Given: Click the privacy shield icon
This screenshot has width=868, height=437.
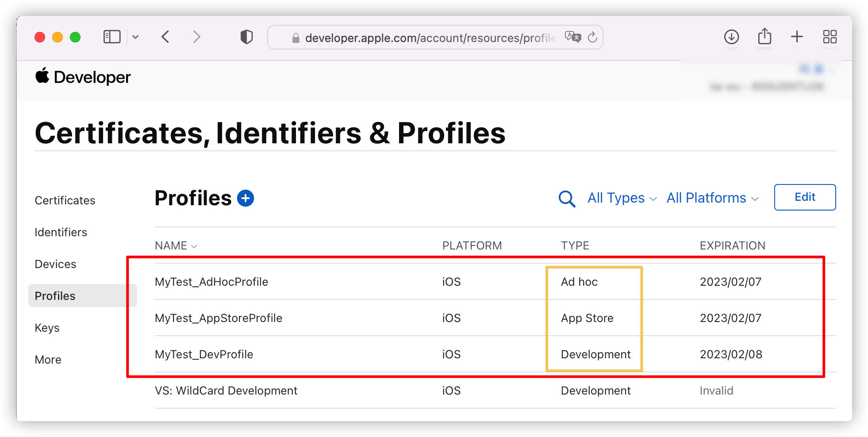Looking at the screenshot, I should (246, 37).
